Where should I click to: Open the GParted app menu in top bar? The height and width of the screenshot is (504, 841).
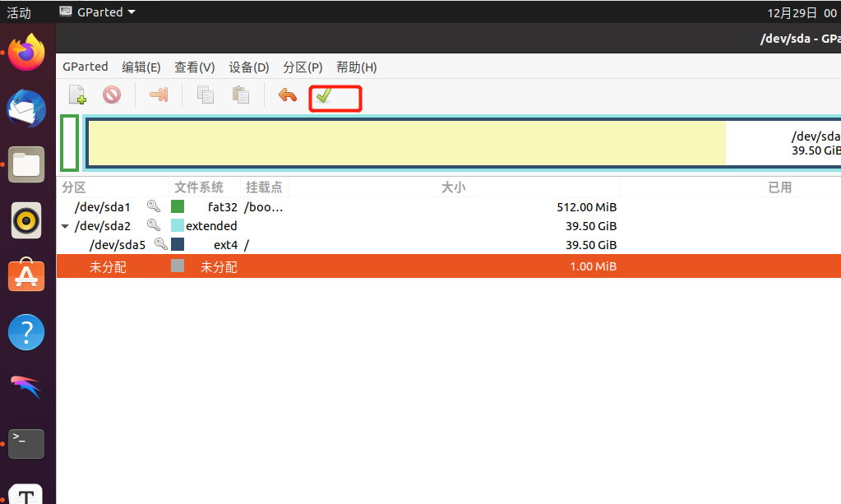(99, 12)
